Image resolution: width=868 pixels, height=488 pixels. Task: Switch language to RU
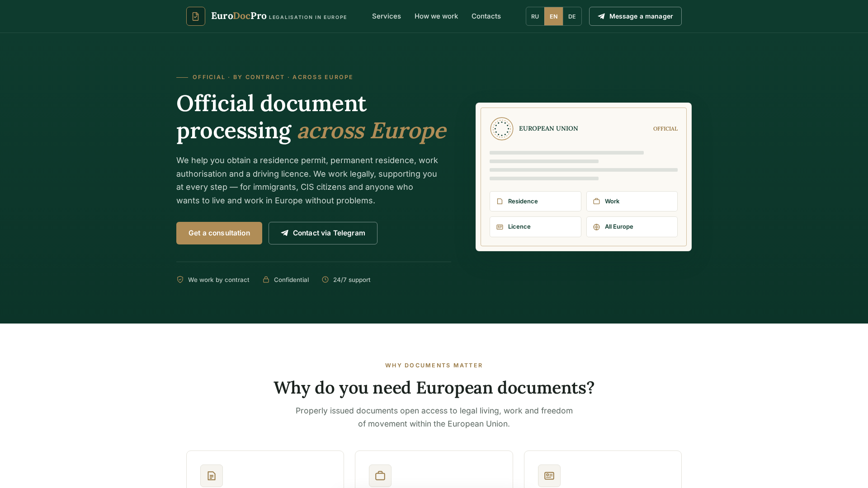[x=535, y=16]
